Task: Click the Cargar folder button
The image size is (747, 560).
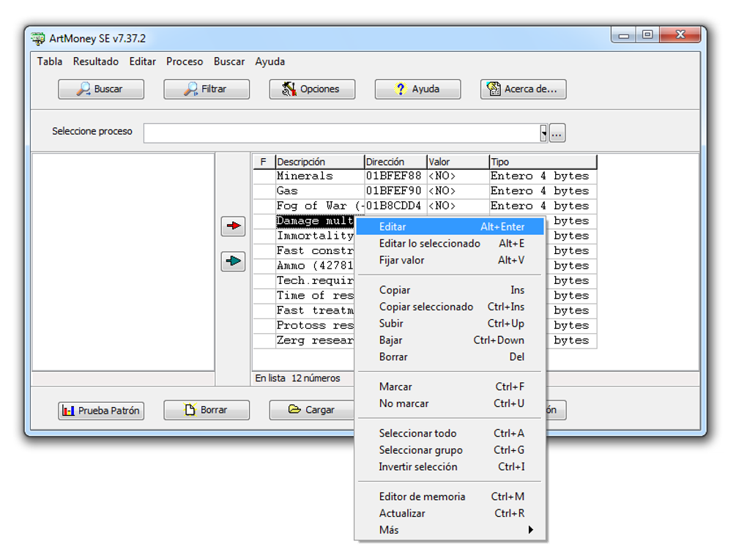Action: pos(312,410)
